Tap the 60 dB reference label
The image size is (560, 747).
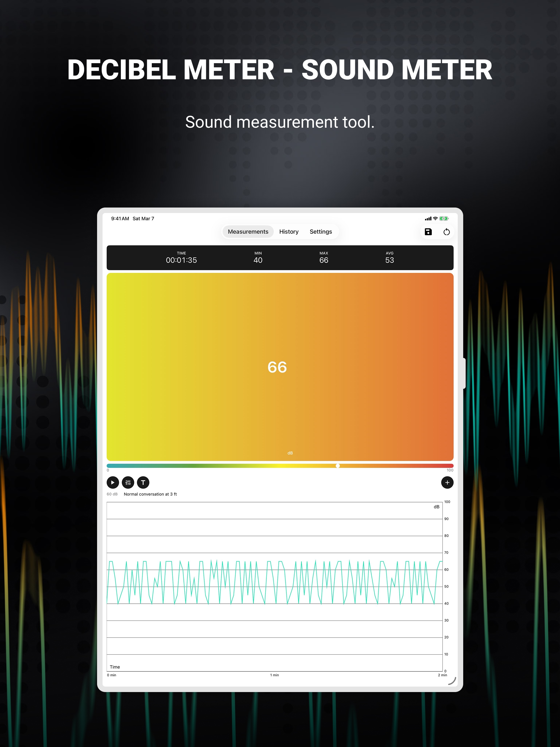tap(112, 494)
